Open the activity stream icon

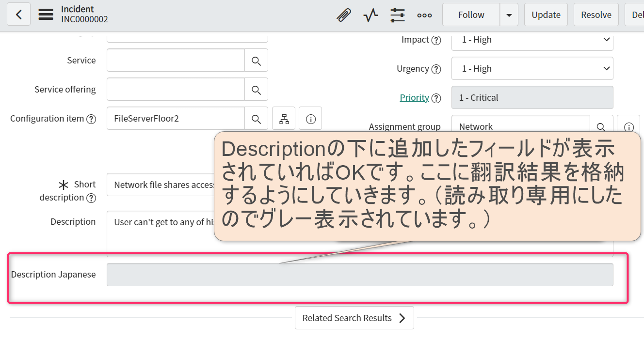tap(370, 15)
